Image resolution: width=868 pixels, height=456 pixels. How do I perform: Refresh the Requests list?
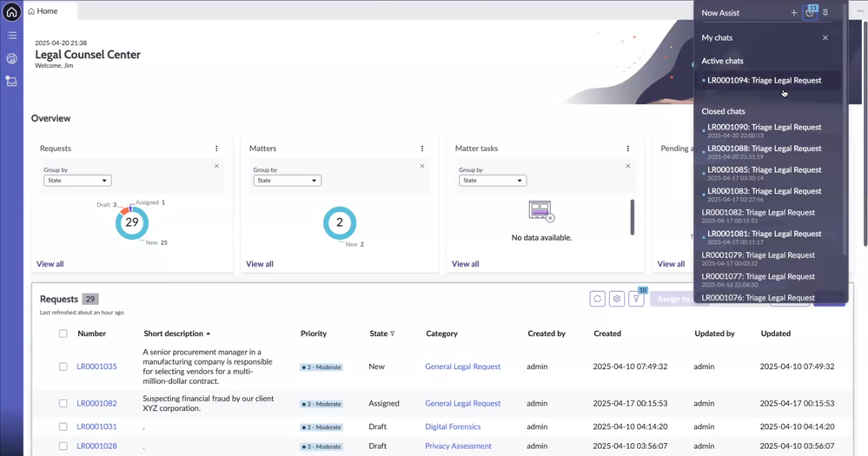(x=597, y=299)
